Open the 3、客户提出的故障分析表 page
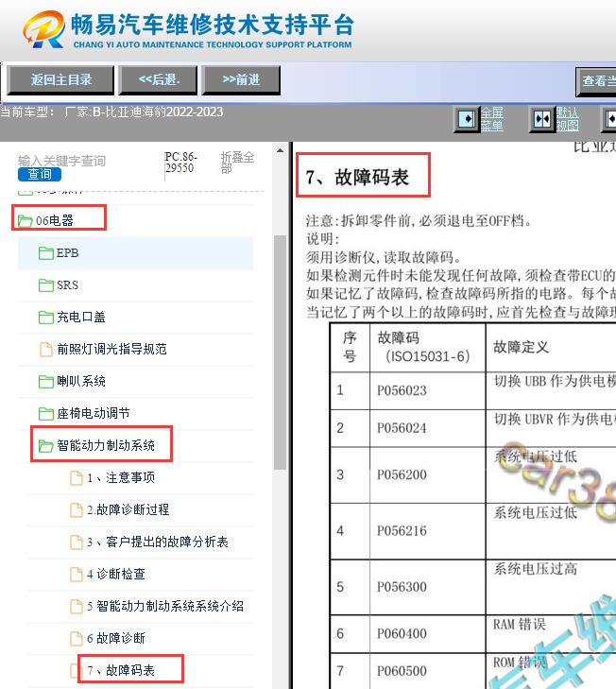616x689 pixels. 157,542
